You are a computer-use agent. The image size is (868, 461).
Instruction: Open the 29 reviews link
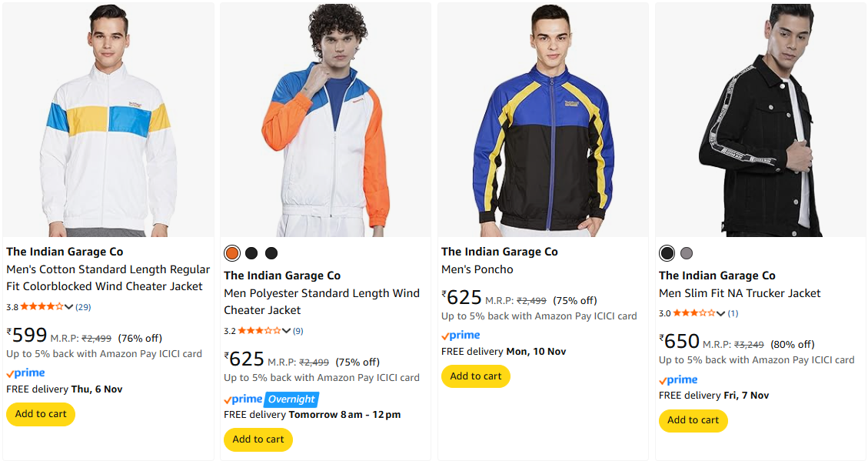pos(83,307)
